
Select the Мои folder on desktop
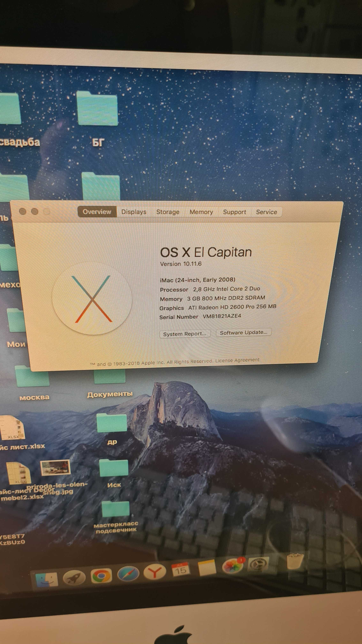[x=16, y=320]
